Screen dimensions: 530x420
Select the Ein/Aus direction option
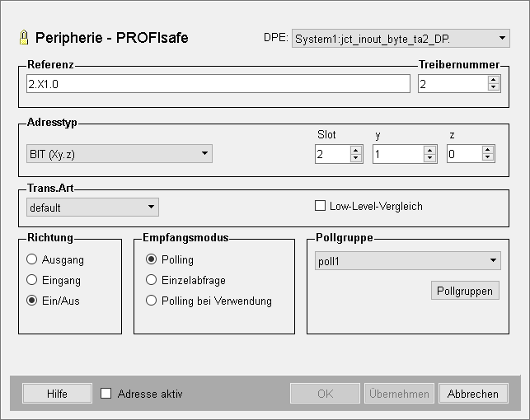pyautogui.click(x=32, y=301)
